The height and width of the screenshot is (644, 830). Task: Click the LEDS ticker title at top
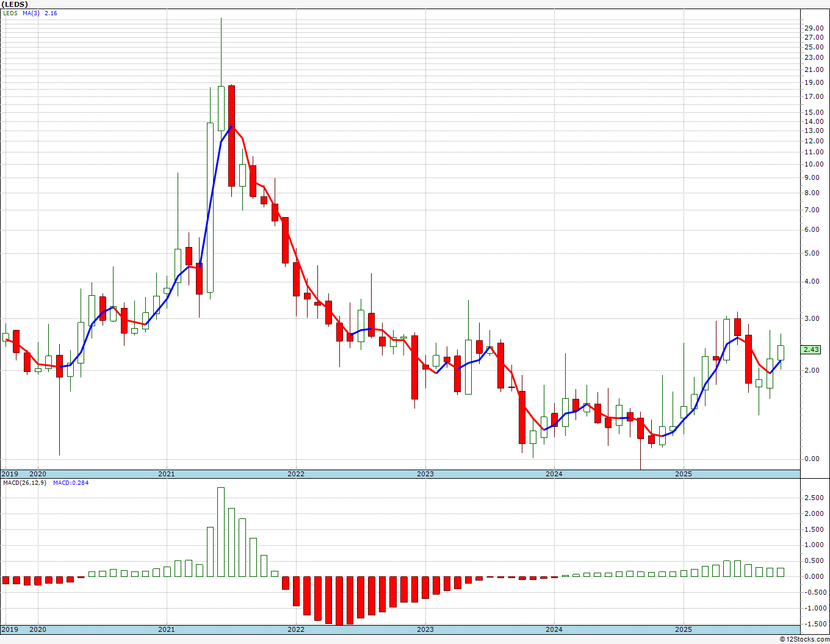tap(15, 4)
